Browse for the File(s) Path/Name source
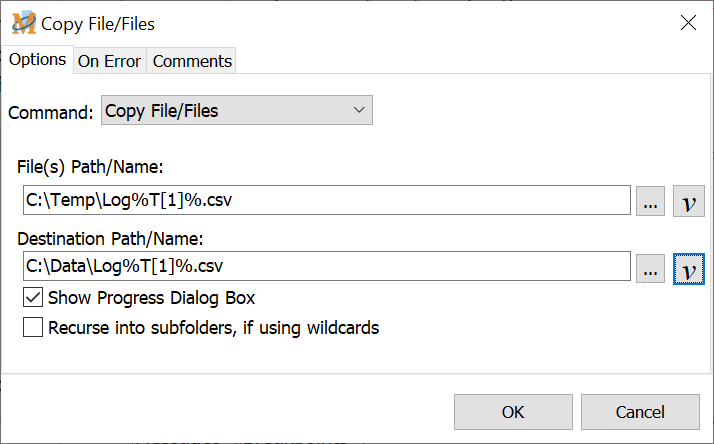This screenshot has height=444, width=714. [x=650, y=201]
